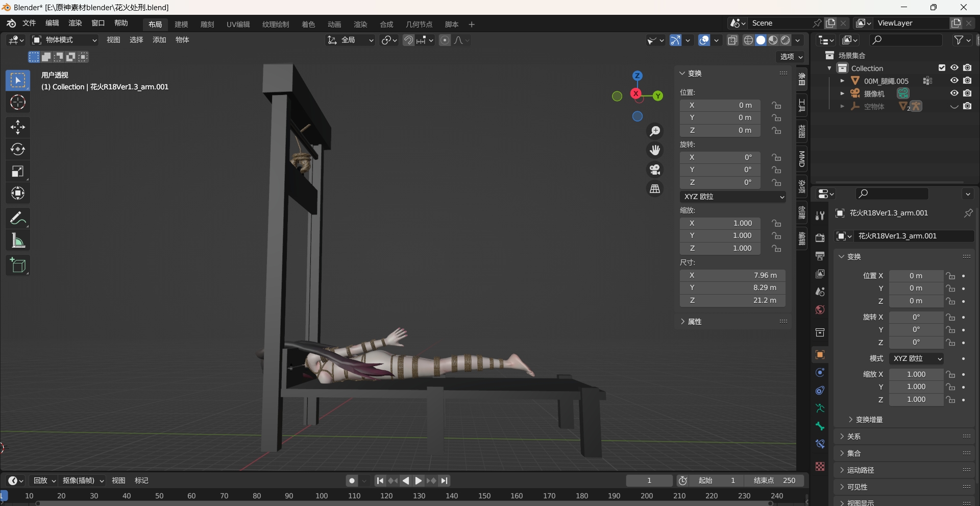
Task: Activate the 3D Cursor tool
Action: 18,103
